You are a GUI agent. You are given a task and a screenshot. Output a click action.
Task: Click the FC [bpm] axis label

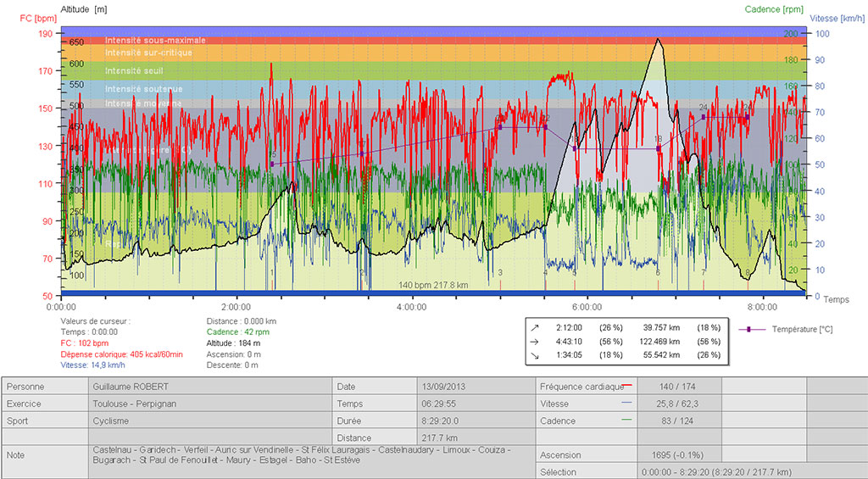pos(36,18)
